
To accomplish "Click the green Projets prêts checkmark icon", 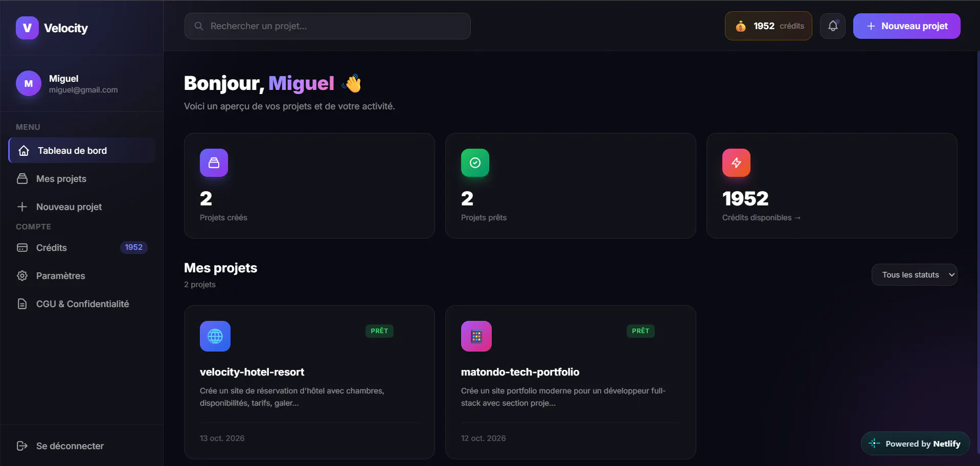I will (475, 162).
